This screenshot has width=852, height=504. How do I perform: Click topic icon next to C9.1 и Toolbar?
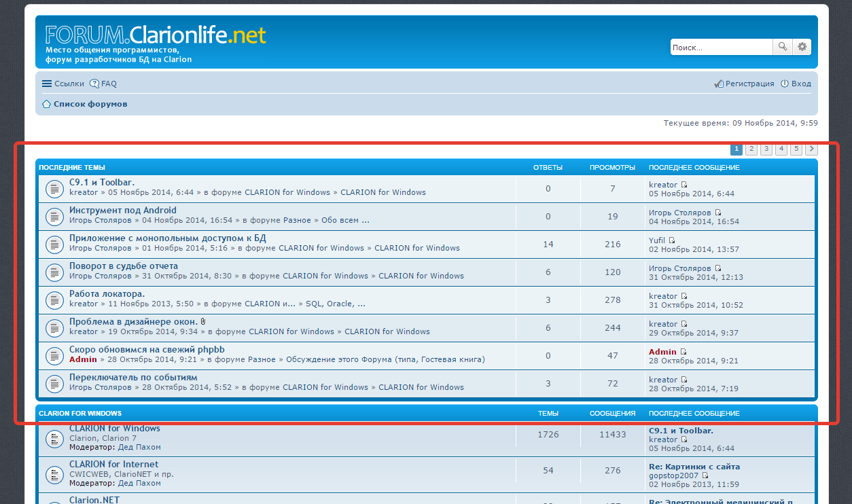(x=54, y=189)
